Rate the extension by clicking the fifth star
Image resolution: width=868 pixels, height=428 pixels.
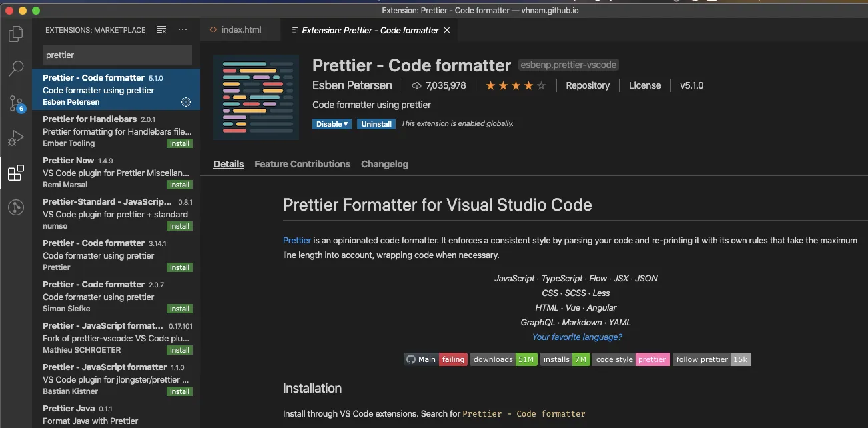(540, 85)
